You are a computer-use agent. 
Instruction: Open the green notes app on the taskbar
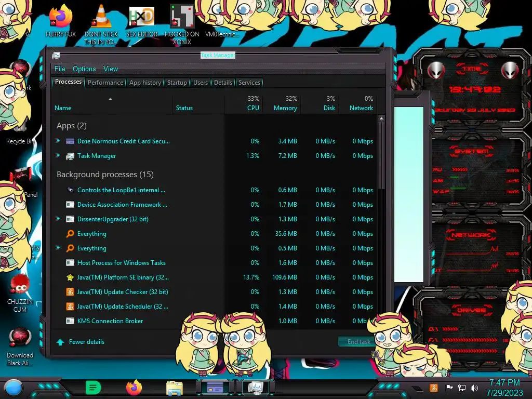click(x=94, y=388)
